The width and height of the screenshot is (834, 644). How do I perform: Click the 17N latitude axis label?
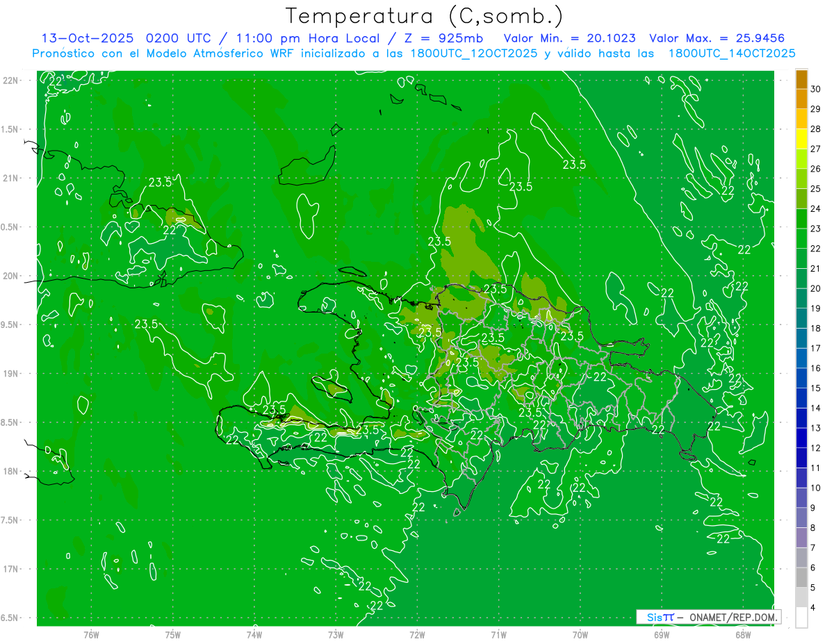pyautogui.click(x=19, y=569)
